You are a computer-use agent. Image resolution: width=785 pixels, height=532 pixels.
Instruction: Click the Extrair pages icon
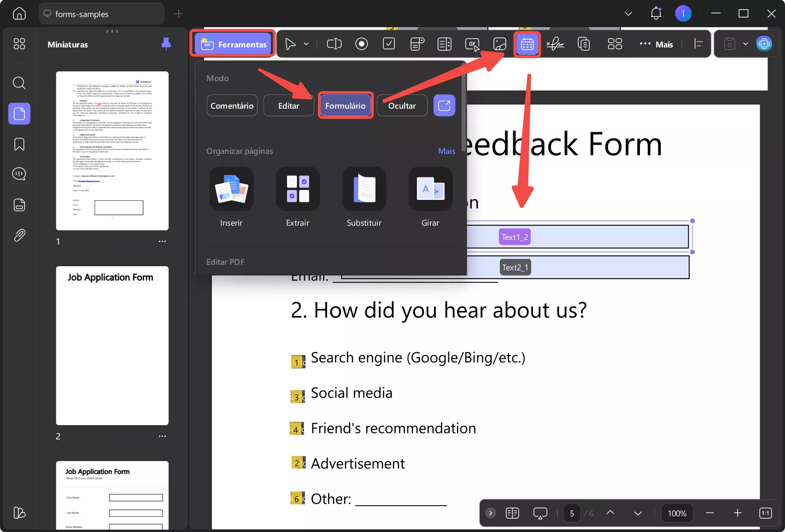pyautogui.click(x=298, y=189)
